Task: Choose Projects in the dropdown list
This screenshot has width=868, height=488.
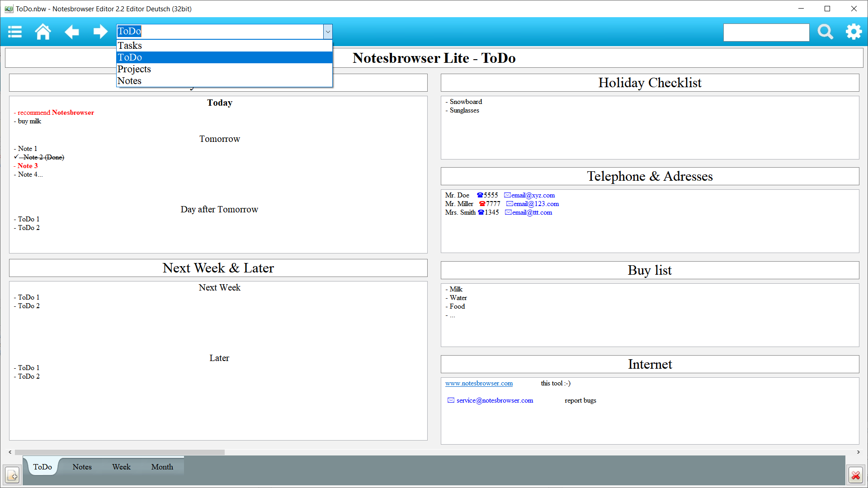Action: click(x=224, y=69)
